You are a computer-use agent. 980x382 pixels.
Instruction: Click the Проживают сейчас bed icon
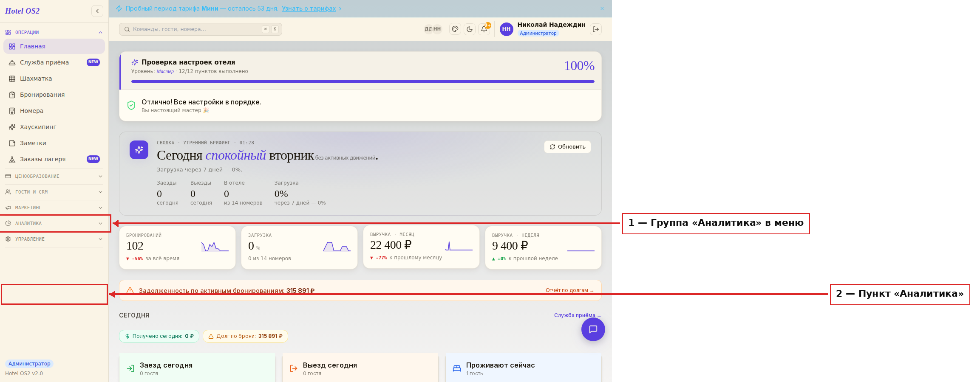pyautogui.click(x=457, y=368)
